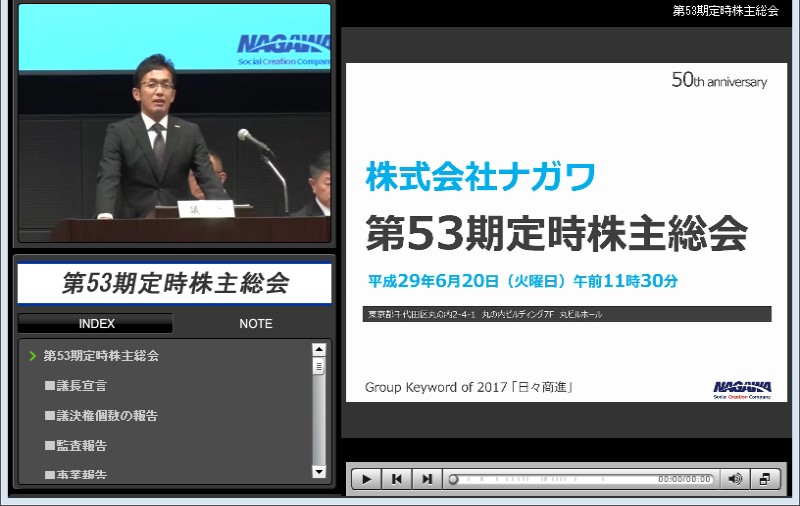Image resolution: width=800 pixels, height=506 pixels.
Task: Click the 第53期定時株主総会 title banner
Action: tap(174, 283)
